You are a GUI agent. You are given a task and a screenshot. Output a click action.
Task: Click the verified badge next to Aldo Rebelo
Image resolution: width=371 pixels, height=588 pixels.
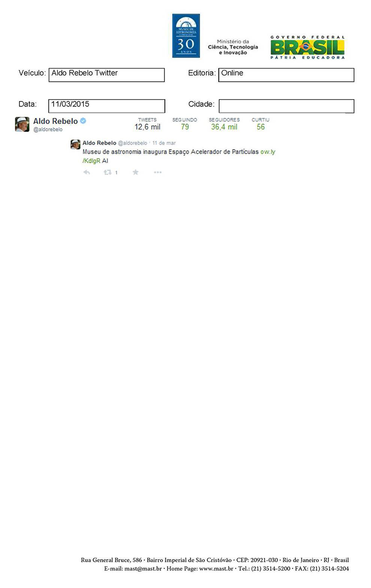tap(83, 121)
